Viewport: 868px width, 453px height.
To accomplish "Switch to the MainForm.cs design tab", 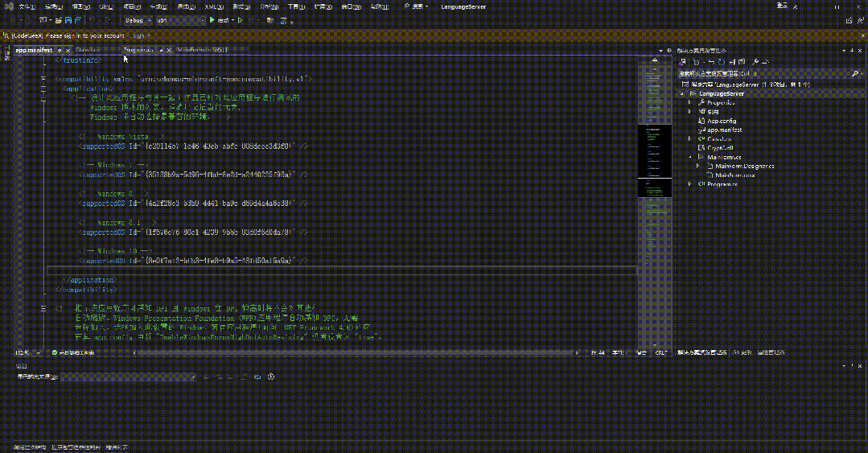I will pos(202,50).
